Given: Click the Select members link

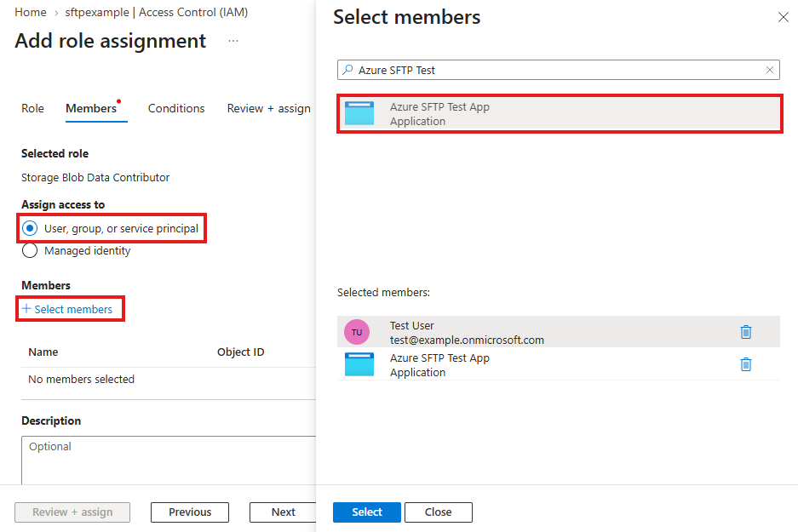Looking at the screenshot, I should pyautogui.click(x=67, y=309).
